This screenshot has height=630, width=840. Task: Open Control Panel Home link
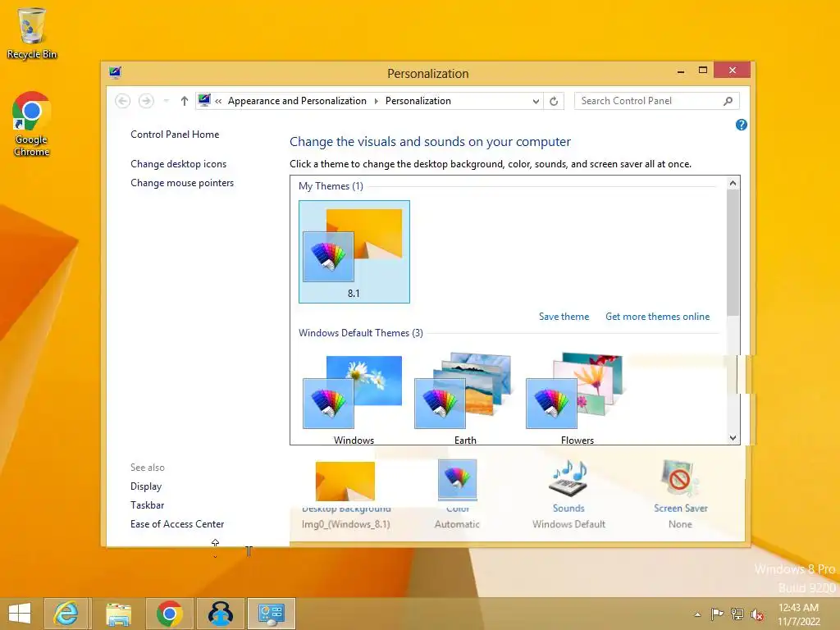point(175,135)
